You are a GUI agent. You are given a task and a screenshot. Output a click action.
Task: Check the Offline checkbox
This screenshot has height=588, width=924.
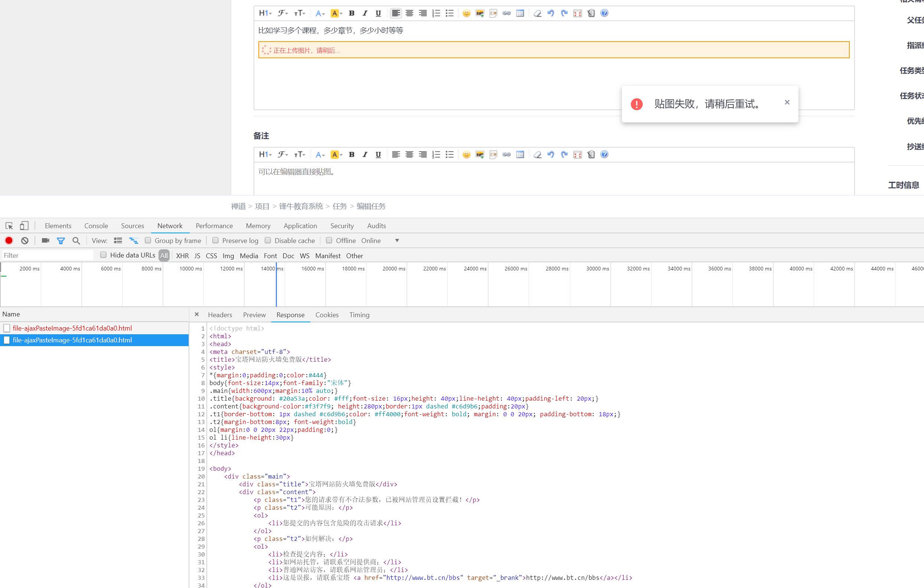point(329,240)
